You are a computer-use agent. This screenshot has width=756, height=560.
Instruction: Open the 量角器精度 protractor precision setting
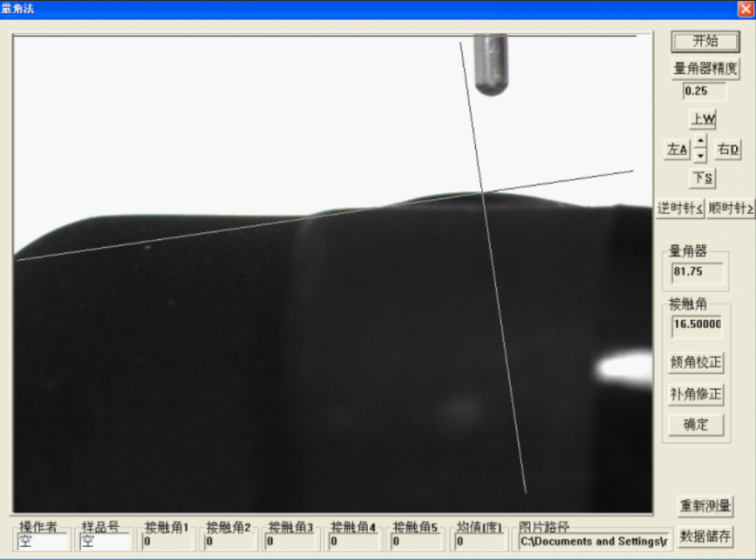point(705,69)
